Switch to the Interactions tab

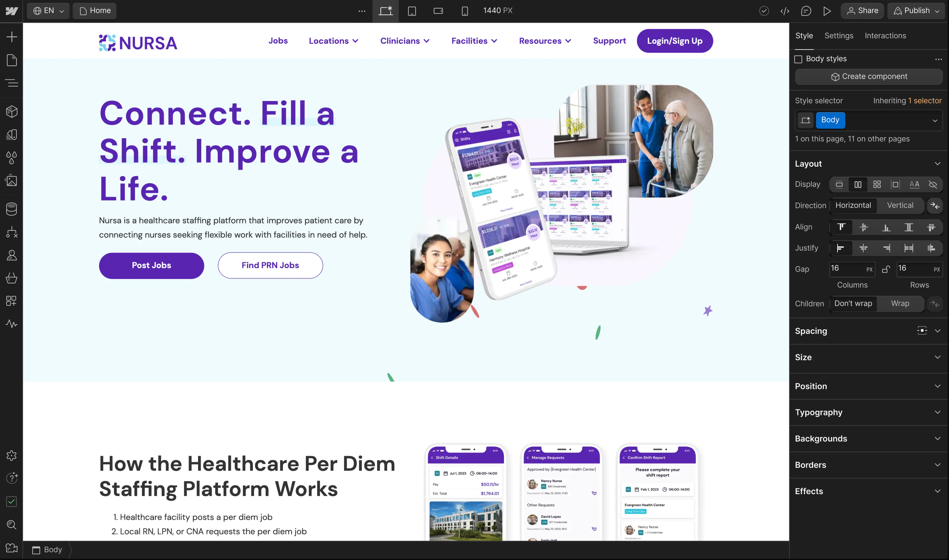885,35
